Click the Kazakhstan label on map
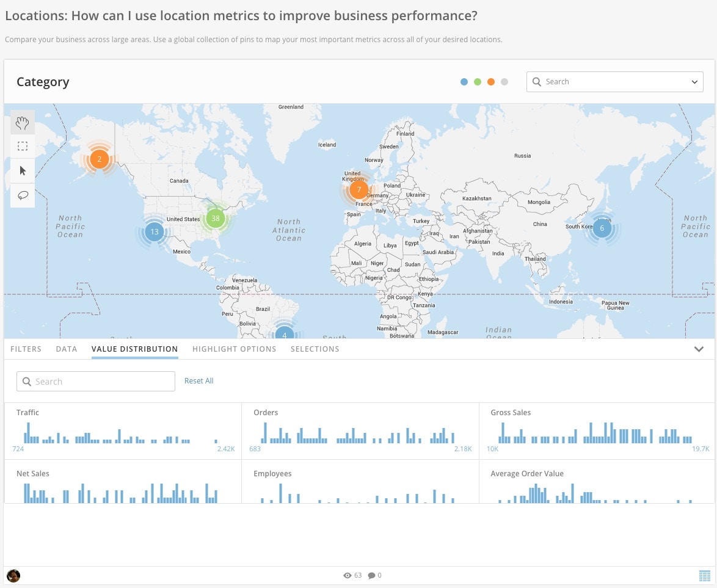717x588 pixels. point(476,198)
